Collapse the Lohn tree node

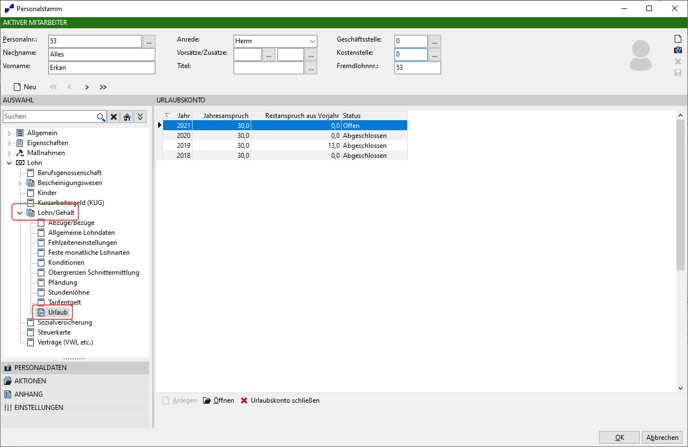9,163
